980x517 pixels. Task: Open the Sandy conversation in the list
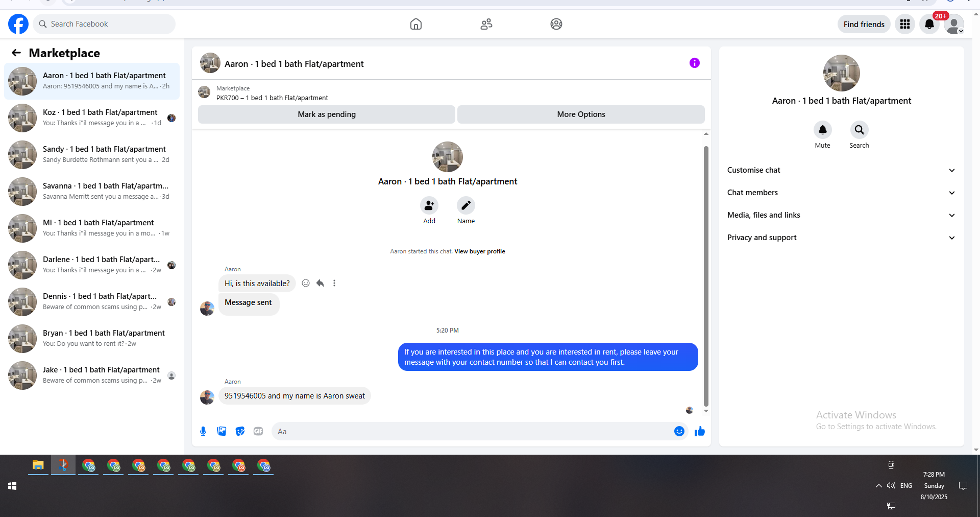pyautogui.click(x=92, y=155)
